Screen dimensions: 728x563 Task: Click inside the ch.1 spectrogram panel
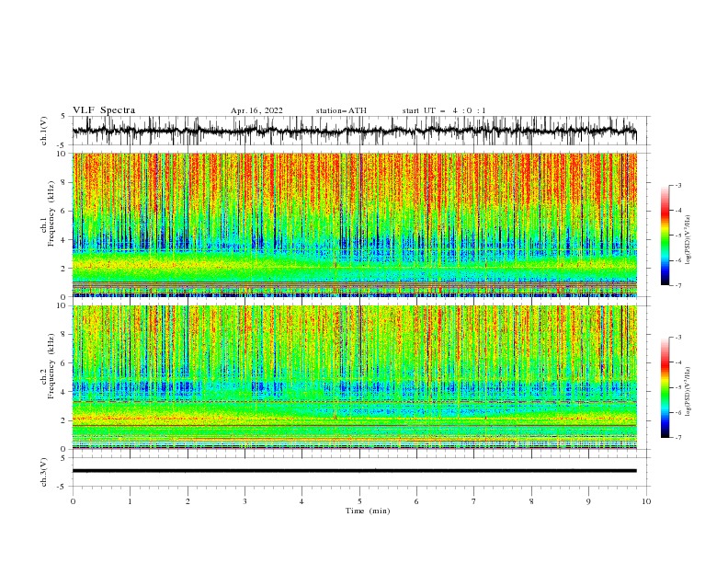(x=355, y=224)
